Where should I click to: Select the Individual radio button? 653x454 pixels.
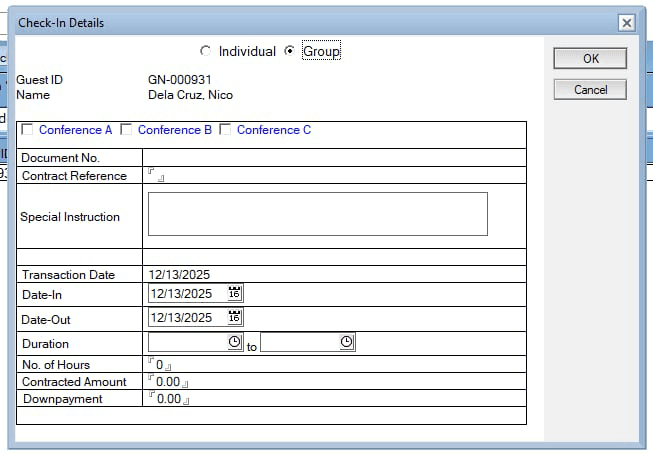[x=205, y=51]
